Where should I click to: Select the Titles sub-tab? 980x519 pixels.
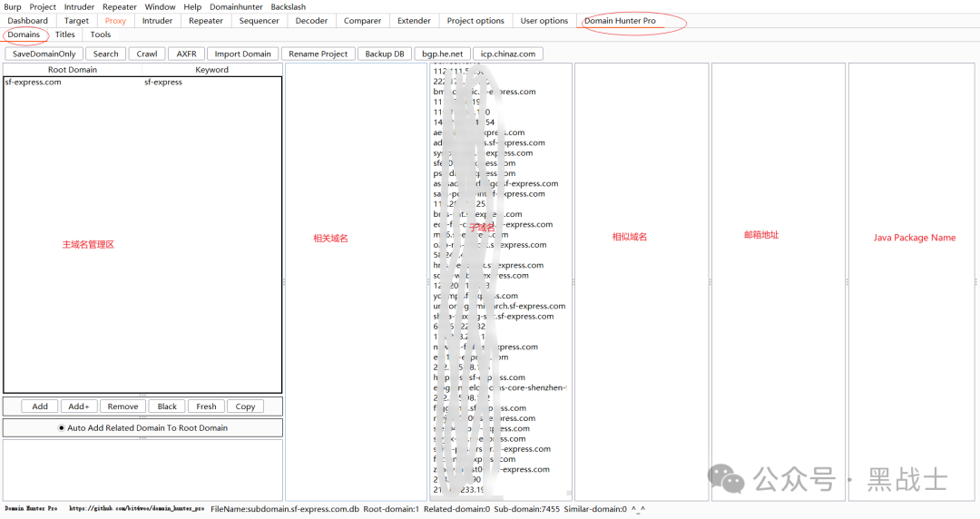click(65, 34)
